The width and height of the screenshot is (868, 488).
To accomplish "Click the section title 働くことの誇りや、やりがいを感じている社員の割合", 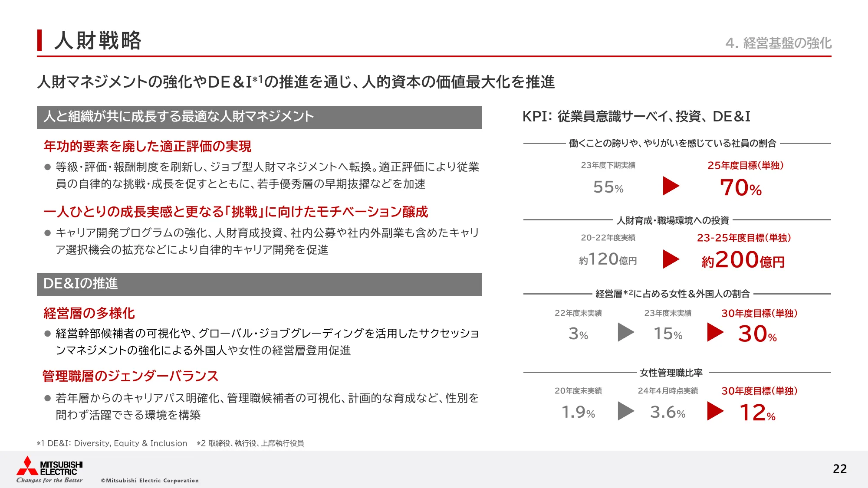I will (x=673, y=143).
